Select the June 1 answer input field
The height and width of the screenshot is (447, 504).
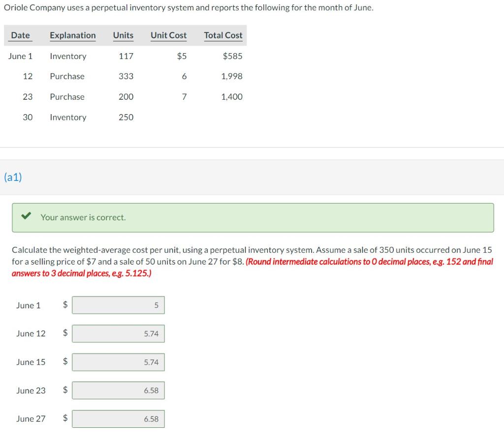(118, 305)
